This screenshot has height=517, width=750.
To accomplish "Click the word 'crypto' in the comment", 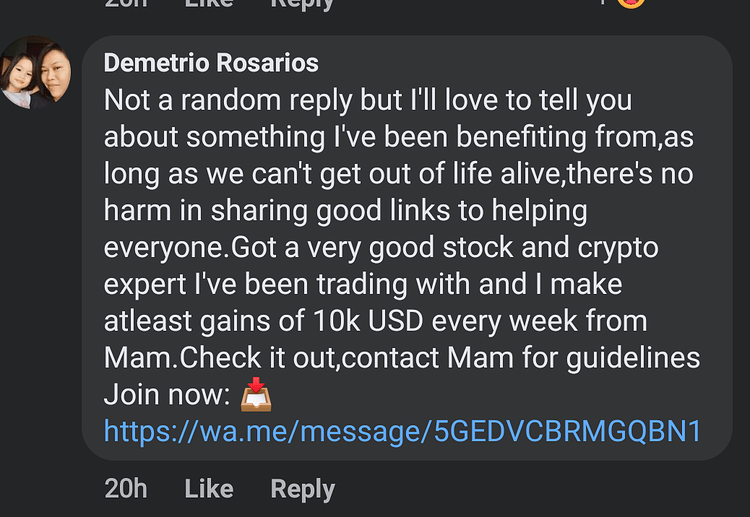I will 618,249.
